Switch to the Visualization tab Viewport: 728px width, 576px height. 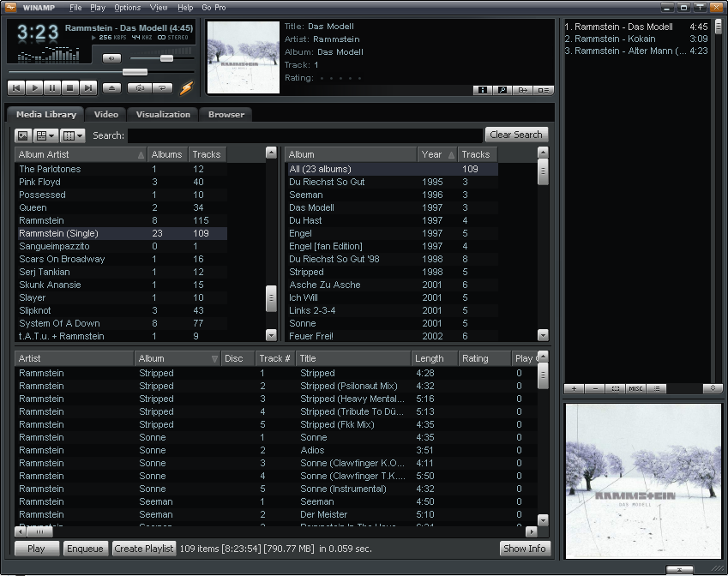coord(163,115)
